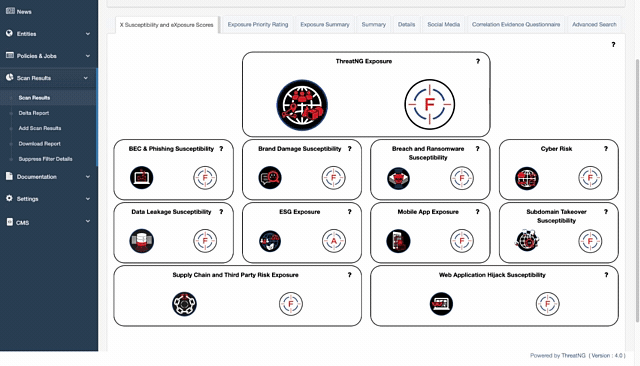Switch to Exposure Summary tab
The height and width of the screenshot is (366, 640).
coord(325,24)
